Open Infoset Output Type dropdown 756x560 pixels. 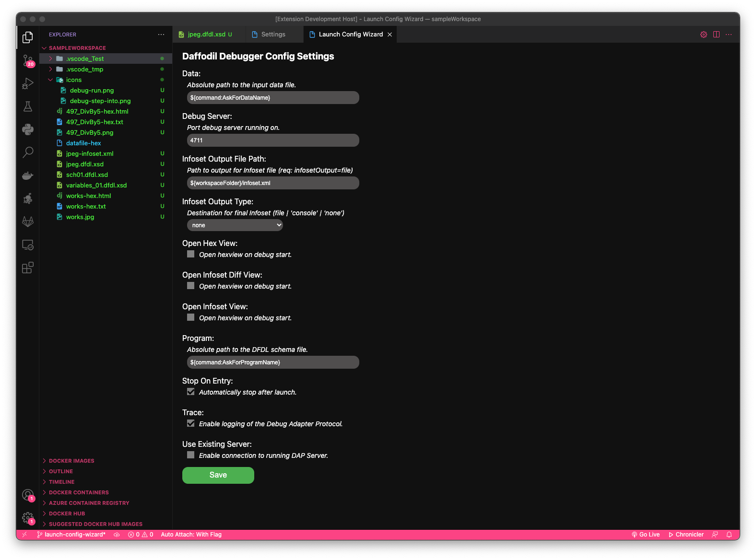coord(235,225)
